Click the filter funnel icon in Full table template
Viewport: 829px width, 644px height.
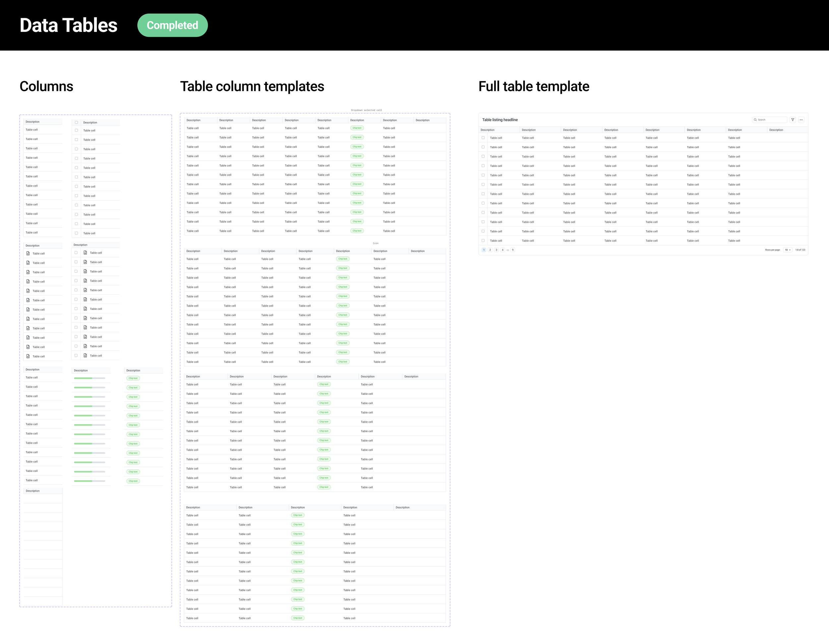coord(793,120)
